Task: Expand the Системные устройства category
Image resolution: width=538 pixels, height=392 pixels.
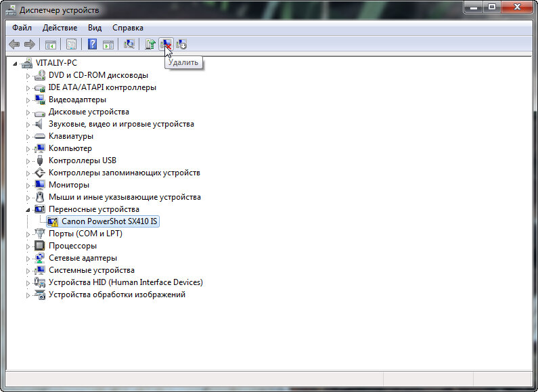Action: [x=28, y=271]
